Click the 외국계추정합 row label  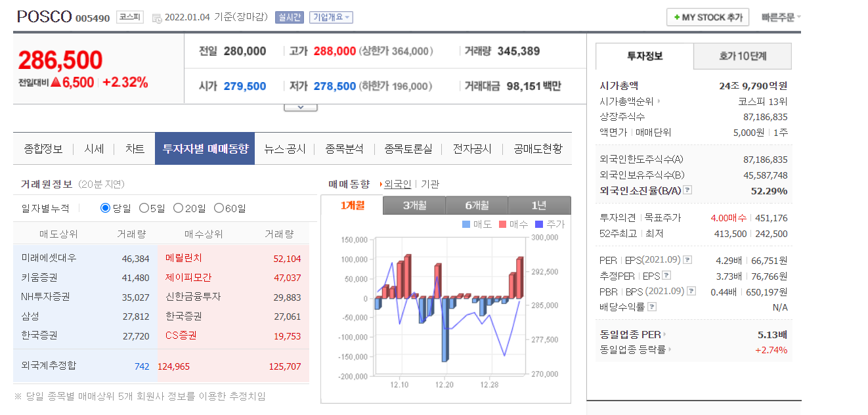tap(49, 365)
